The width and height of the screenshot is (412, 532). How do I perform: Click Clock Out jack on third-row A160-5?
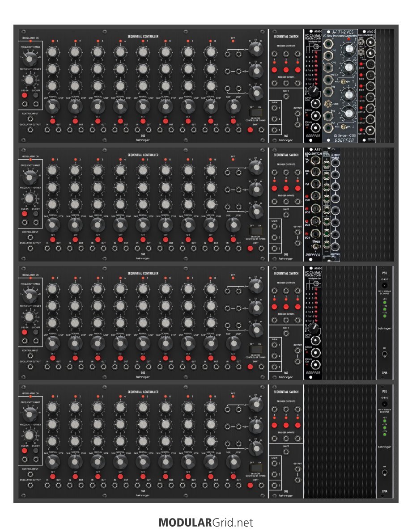tap(316, 365)
